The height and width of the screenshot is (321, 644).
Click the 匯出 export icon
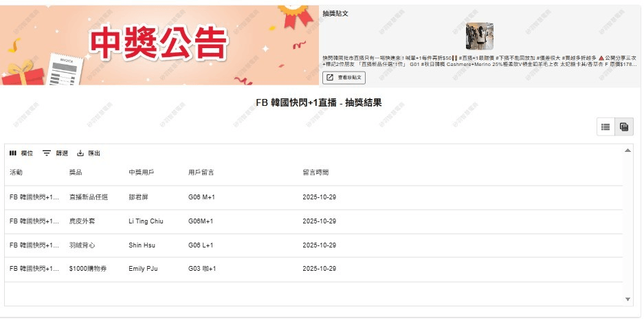point(80,153)
